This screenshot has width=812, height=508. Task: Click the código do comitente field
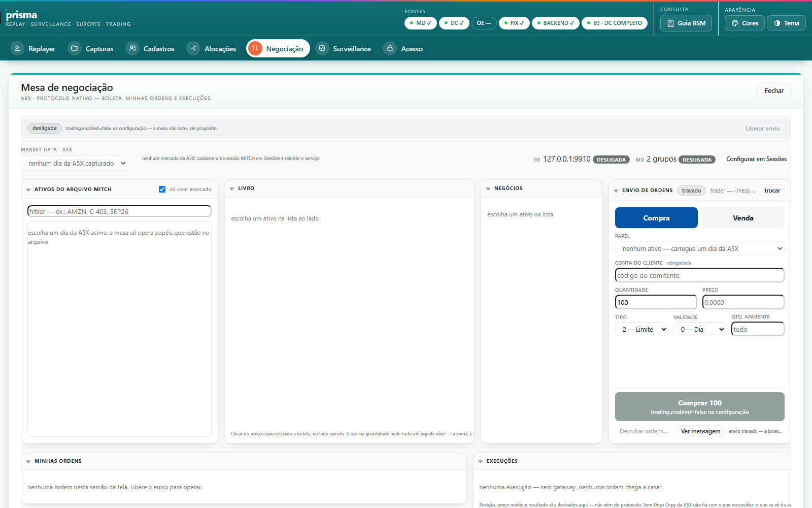[700, 275]
